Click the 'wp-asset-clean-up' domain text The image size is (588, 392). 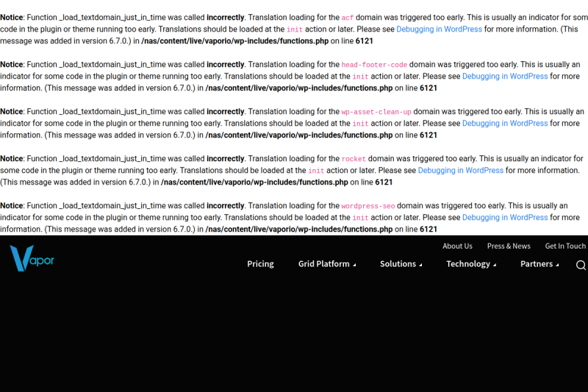point(376,112)
